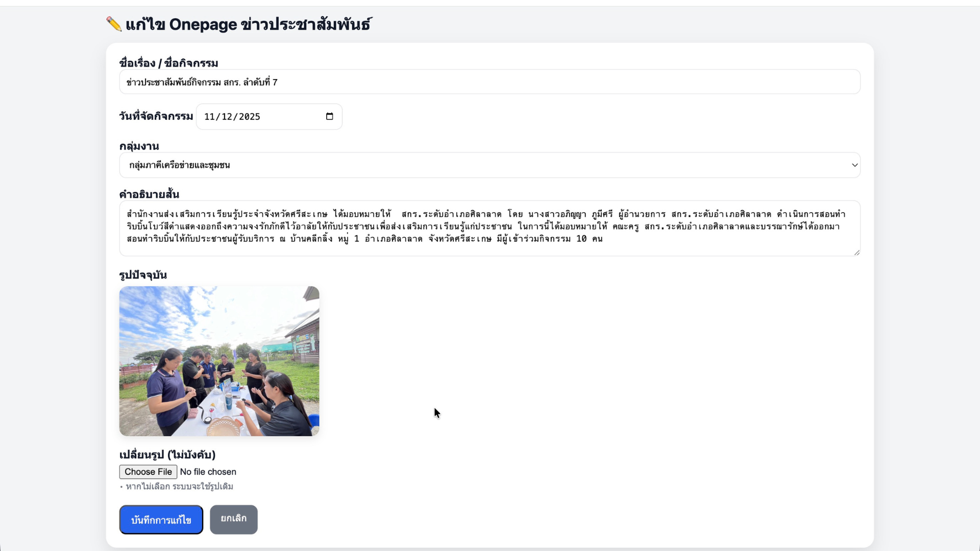Select the day segment of the activity date
The width and height of the screenshot is (980, 551).
[227, 117]
